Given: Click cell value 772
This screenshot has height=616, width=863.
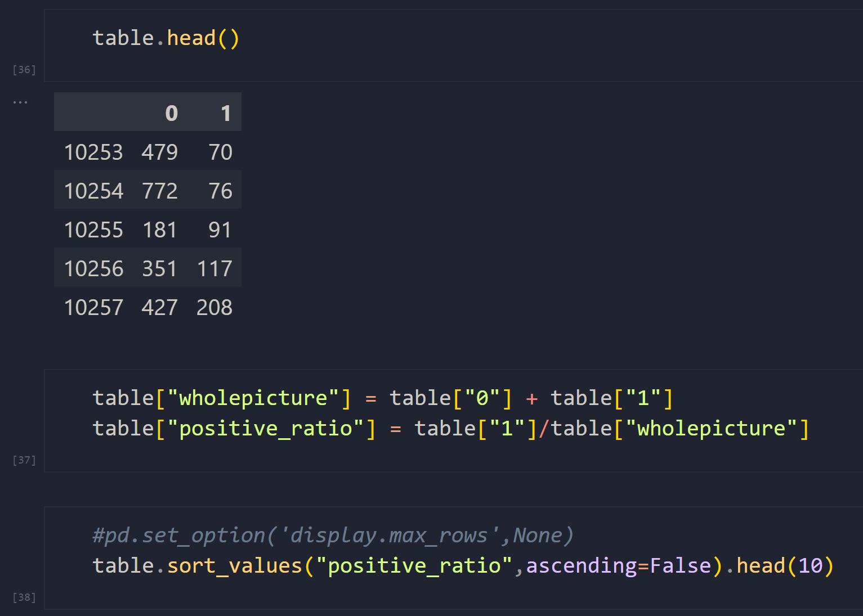Looking at the screenshot, I should pyautogui.click(x=160, y=191).
